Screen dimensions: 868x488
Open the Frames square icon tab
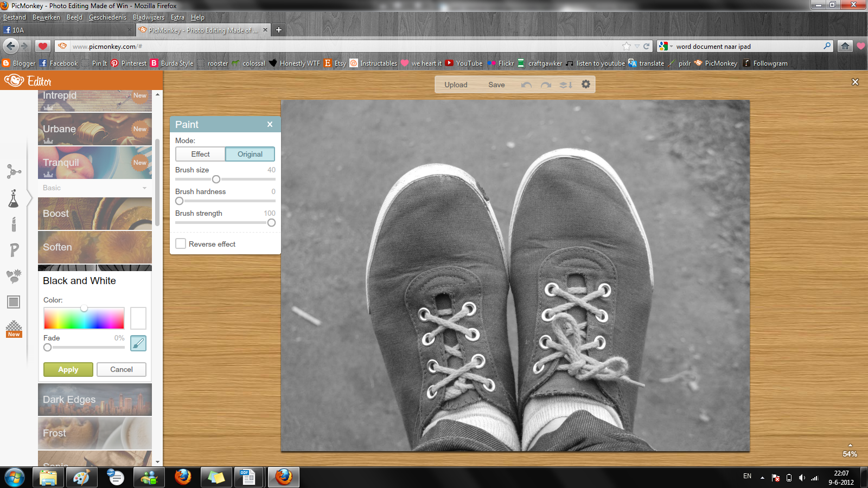pyautogui.click(x=14, y=302)
